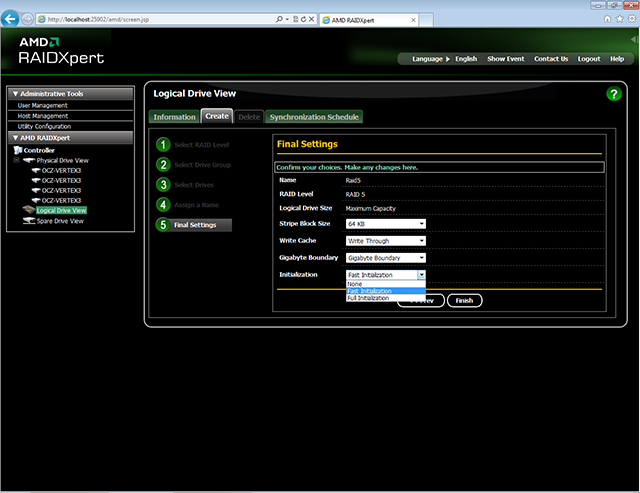Choose None in Initialization list

(x=386, y=284)
